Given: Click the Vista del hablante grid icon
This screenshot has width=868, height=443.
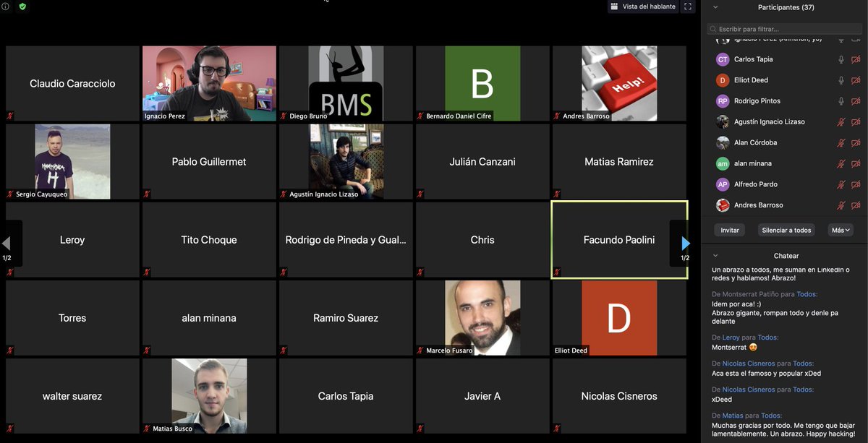Looking at the screenshot, I should coord(614,7).
